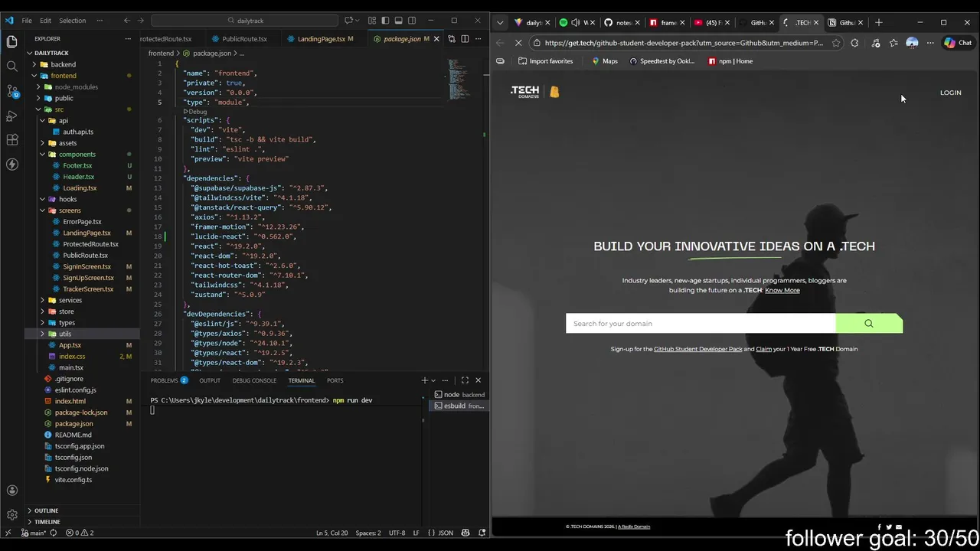The height and width of the screenshot is (551, 980).
Task: Open the PORTS panel tab
Action: click(335, 380)
